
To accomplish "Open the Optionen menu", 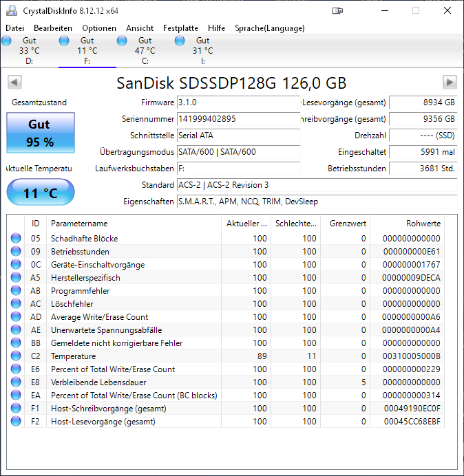I will point(99,28).
